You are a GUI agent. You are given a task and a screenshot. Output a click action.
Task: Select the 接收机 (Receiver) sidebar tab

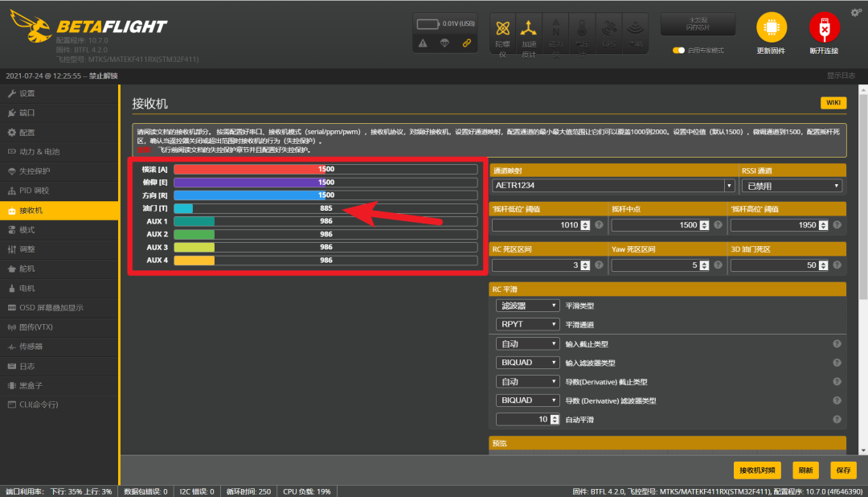pos(59,211)
